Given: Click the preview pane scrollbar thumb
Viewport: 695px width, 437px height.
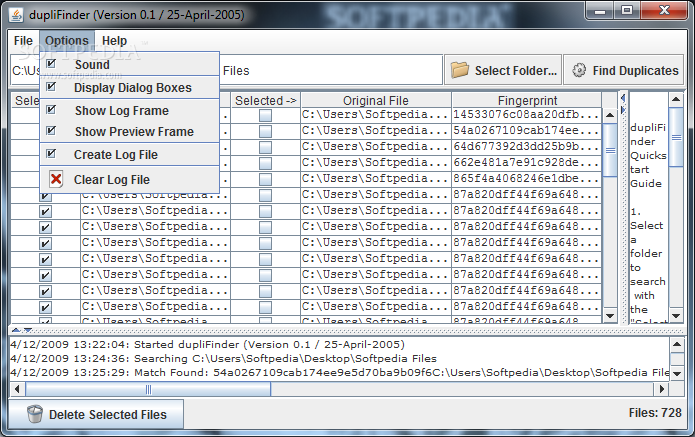Looking at the screenshot, I should (x=676, y=137).
